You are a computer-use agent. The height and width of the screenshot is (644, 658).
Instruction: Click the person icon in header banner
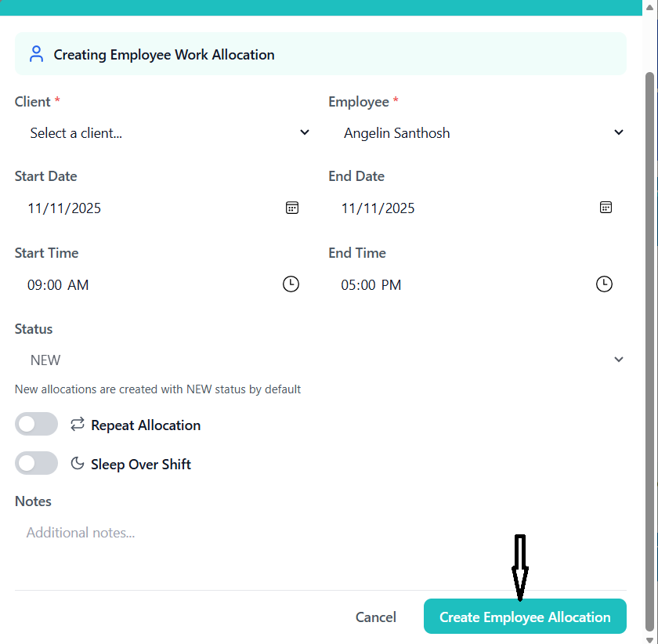click(x=36, y=54)
